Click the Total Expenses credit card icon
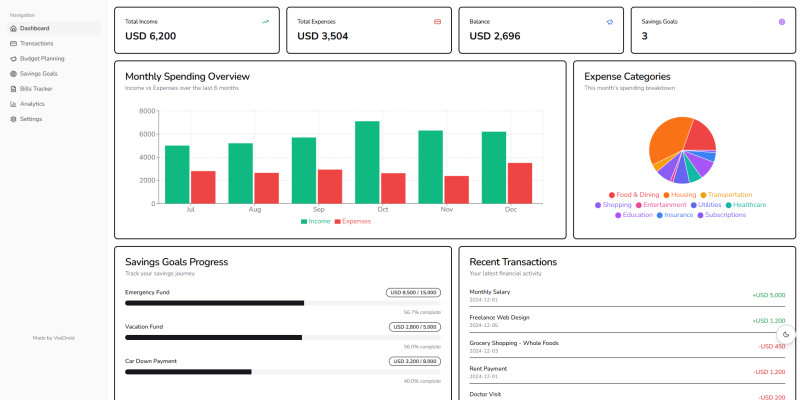This screenshot has height=400, width=800. coord(437,22)
